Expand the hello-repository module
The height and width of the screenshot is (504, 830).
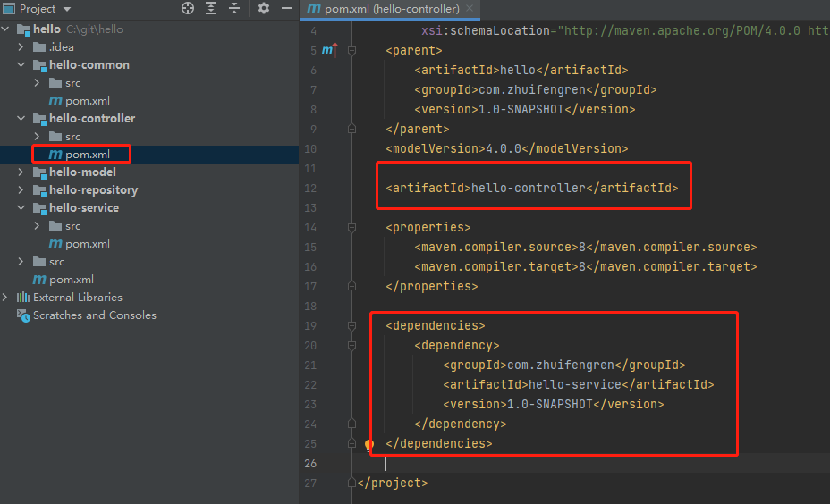tap(21, 190)
